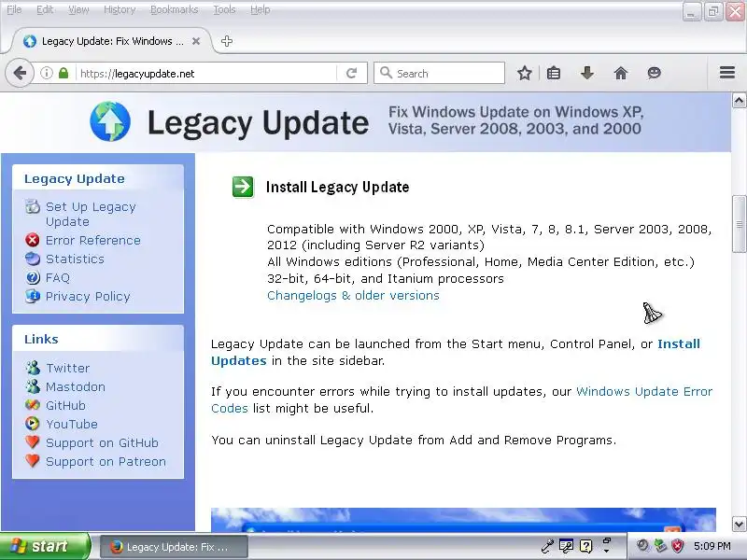Open Support on Patreon link

point(106,461)
